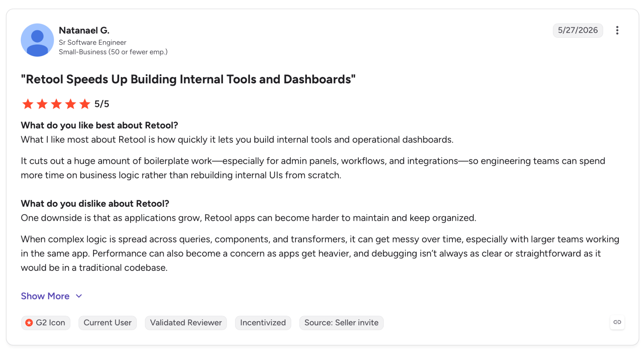The width and height of the screenshot is (644, 351).
Task: Click the 5/27/2026 date badge
Action: [578, 31]
